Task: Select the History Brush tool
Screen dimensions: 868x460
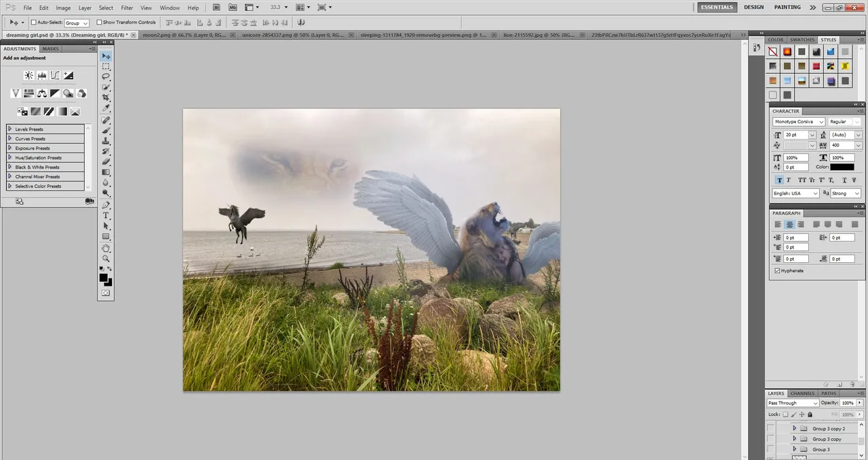Action: point(106,151)
